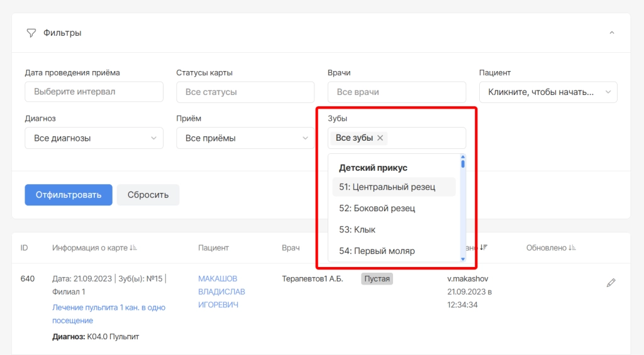Collapse the Фильтры panel with the chevron
The image size is (644, 355).
611,33
